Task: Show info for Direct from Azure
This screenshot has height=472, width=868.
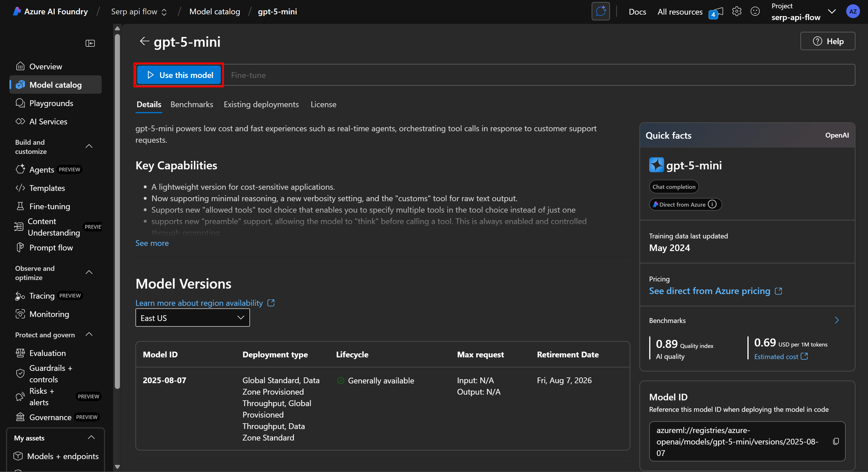Action: tap(712, 204)
